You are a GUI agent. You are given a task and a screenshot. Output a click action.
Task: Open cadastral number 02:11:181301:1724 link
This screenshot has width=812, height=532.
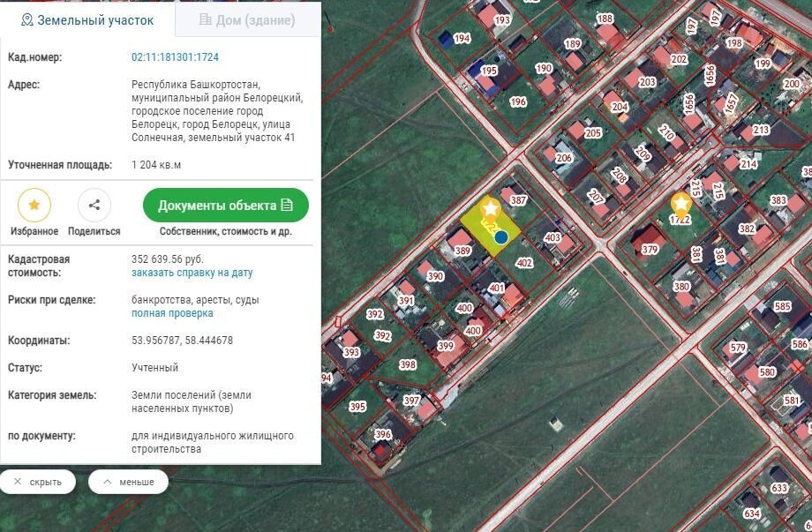pyautogui.click(x=175, y=57)
